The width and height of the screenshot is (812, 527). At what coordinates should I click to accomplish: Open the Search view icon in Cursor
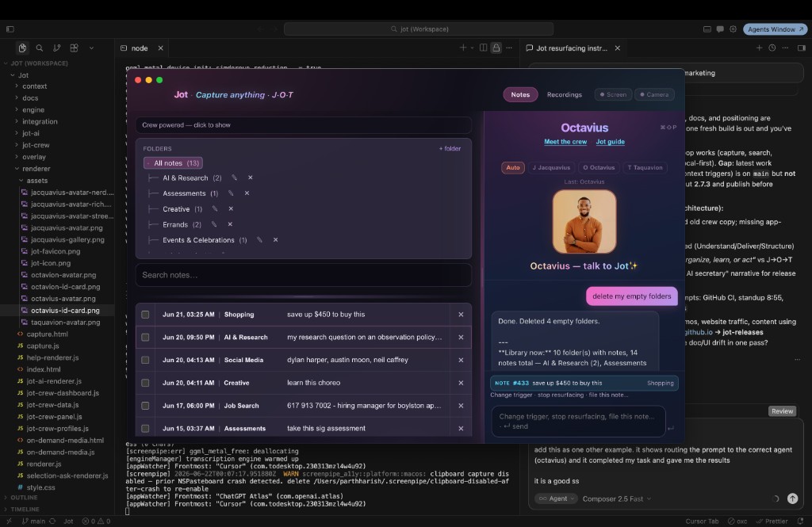tap(40, 48)
